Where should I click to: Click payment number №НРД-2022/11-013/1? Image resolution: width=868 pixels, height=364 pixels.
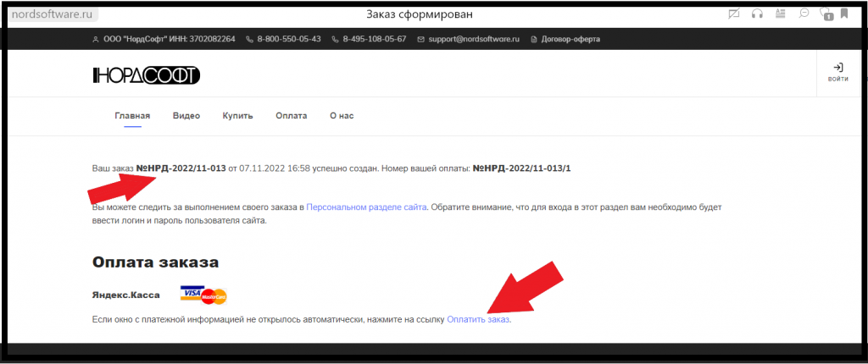click(521, 168)
